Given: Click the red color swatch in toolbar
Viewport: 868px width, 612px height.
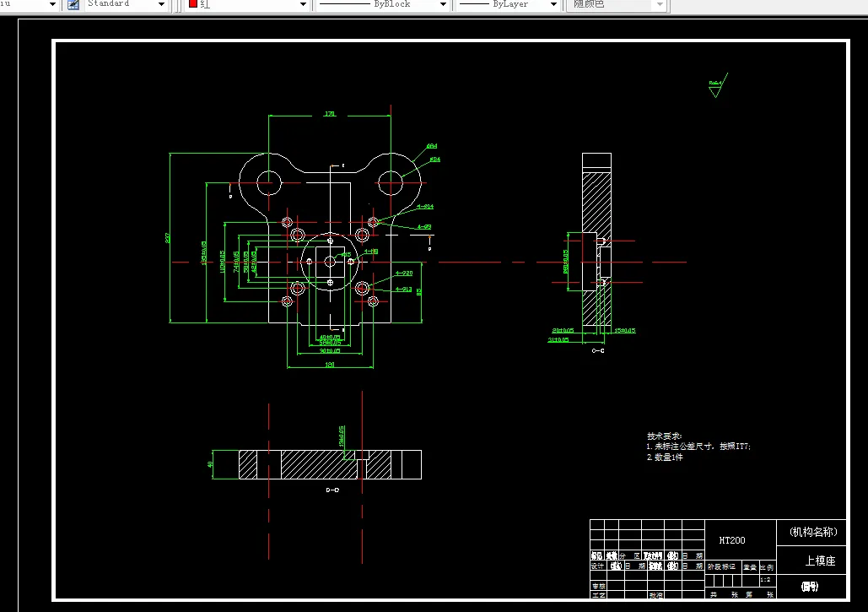Looking at the screenshot, I should pos(192,3).
